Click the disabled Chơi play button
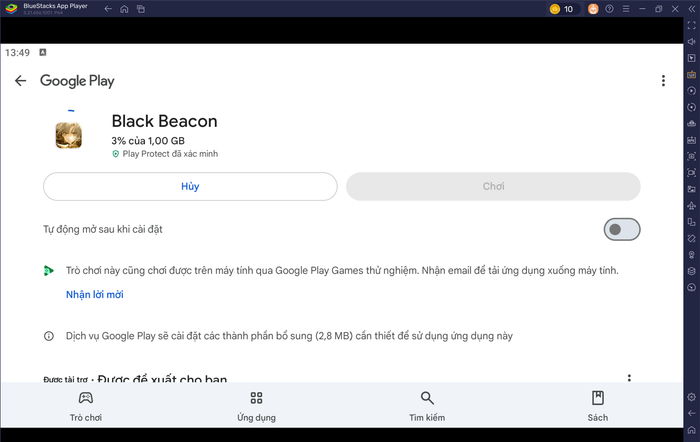 tap(493, 186)
